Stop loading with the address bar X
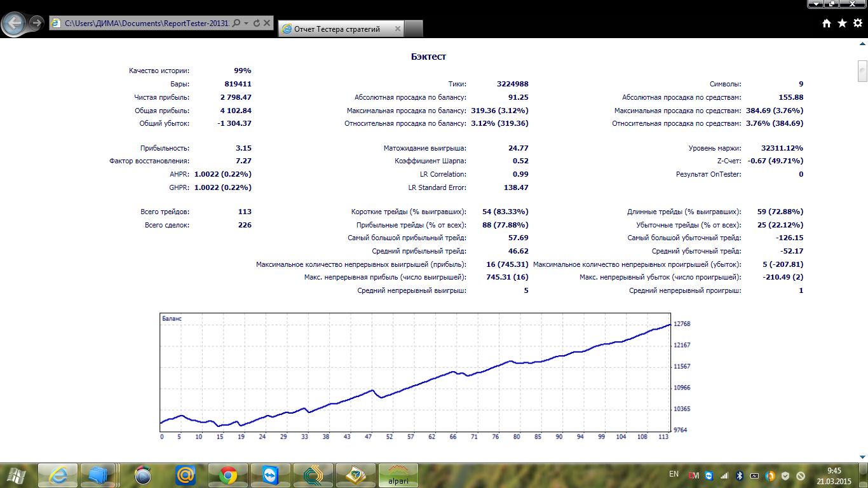The image size is (868, 488). tap(267, 23)
